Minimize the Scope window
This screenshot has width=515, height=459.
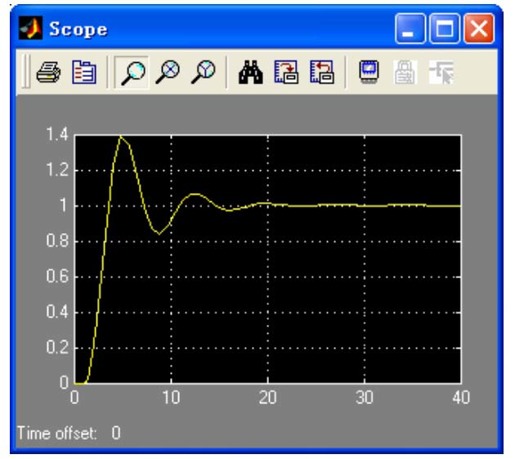410,29
